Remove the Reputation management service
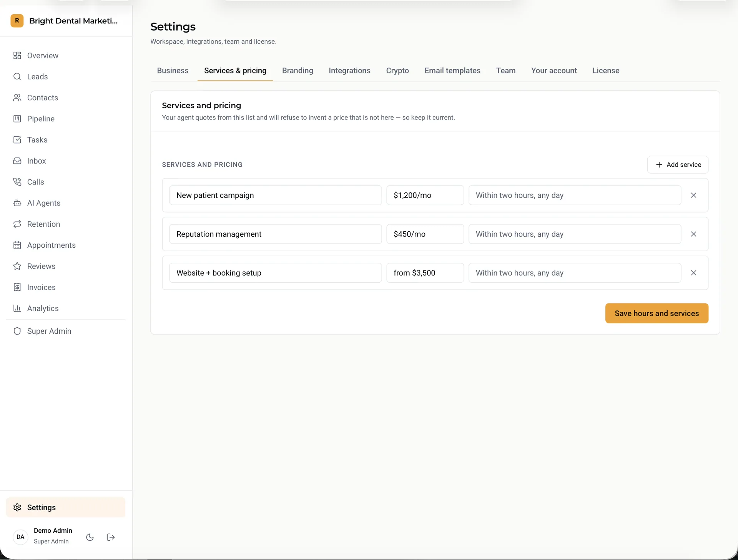This screenshot has width=738, height=560. pyautogui.click(x=693, y=234)
